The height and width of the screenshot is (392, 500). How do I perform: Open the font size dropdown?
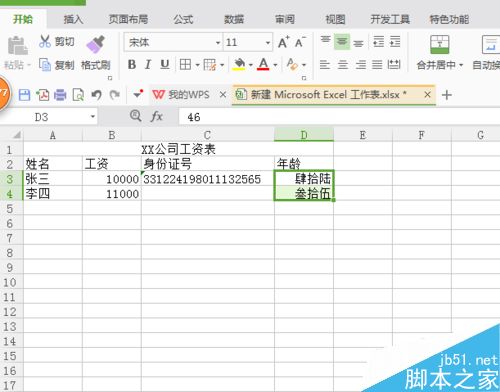[x=268, y=43]
